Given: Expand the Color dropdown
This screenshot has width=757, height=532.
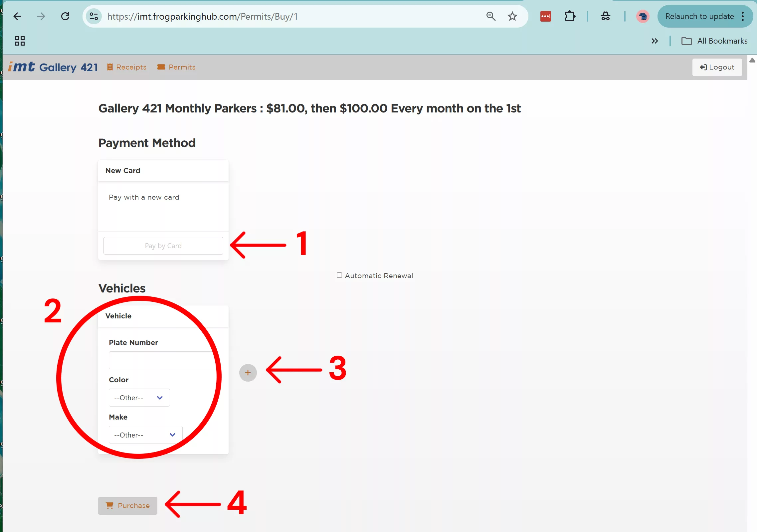Looking at the screenshot, I should point(139,398).
